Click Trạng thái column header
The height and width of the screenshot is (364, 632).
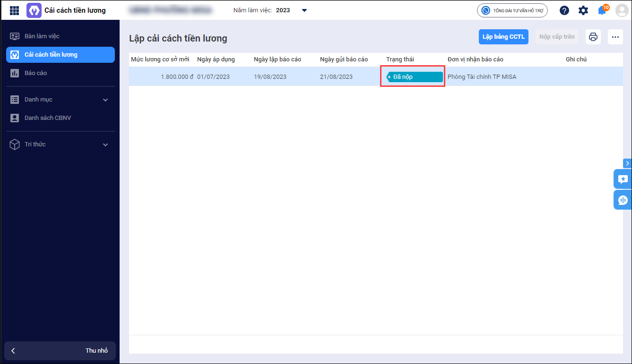400,59
